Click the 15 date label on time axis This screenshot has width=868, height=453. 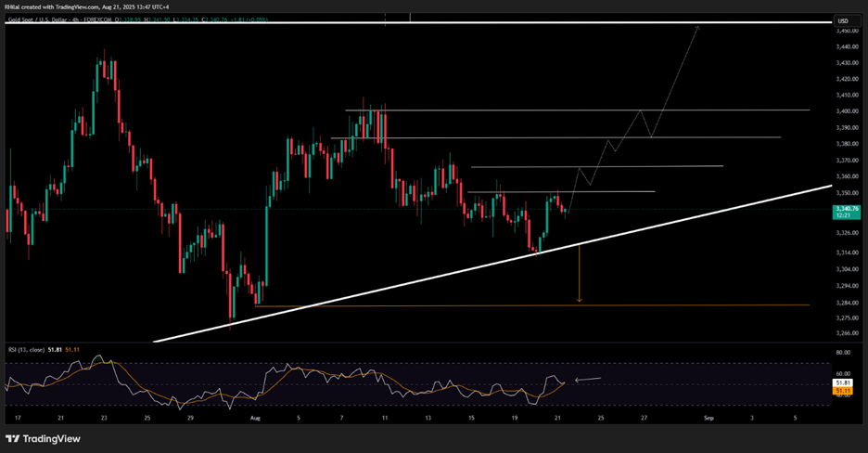click(471, 418)
